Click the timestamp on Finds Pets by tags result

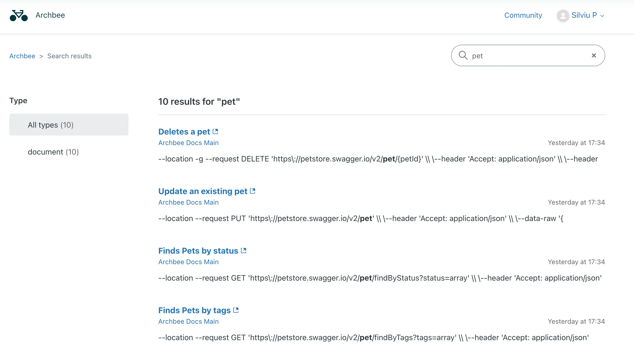point(576,321)
